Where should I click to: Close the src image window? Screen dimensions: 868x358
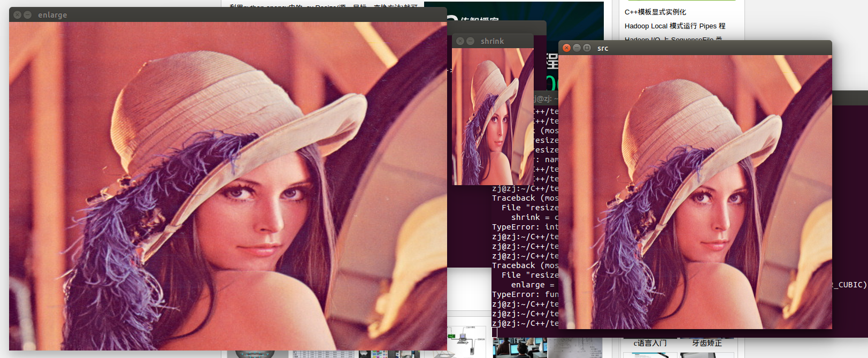566,48
